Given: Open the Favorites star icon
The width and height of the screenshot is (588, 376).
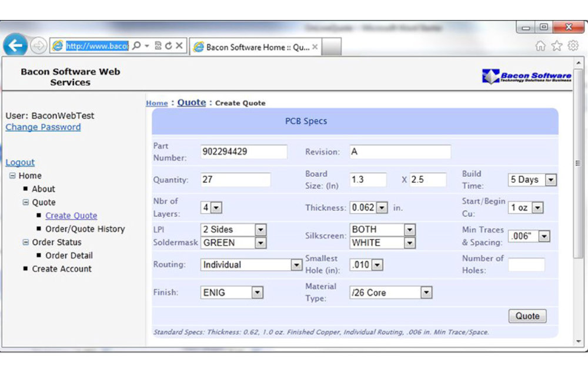Looking at the screenshot, I should (557, 46).
